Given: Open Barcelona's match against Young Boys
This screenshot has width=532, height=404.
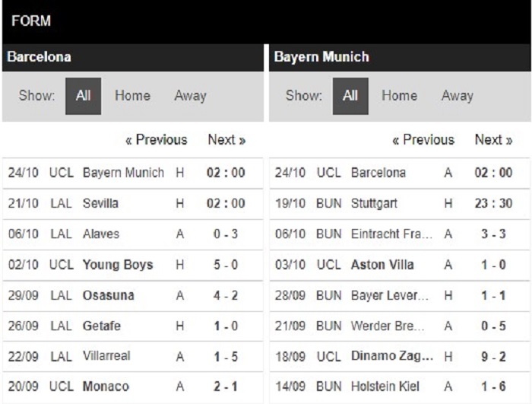Looking at the screenshot, I should pos(133,265).
